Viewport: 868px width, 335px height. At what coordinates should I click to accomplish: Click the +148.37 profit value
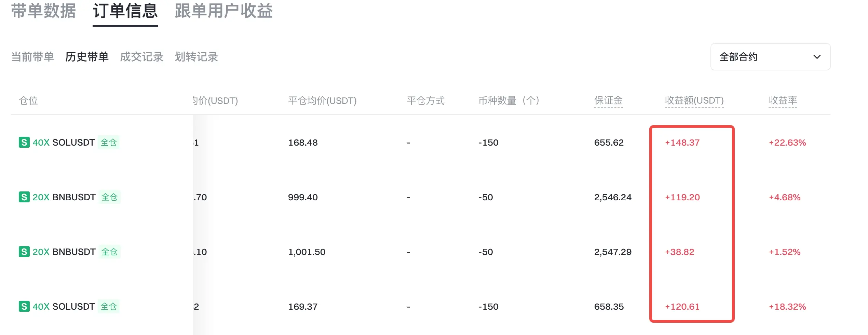click(682, 143)
